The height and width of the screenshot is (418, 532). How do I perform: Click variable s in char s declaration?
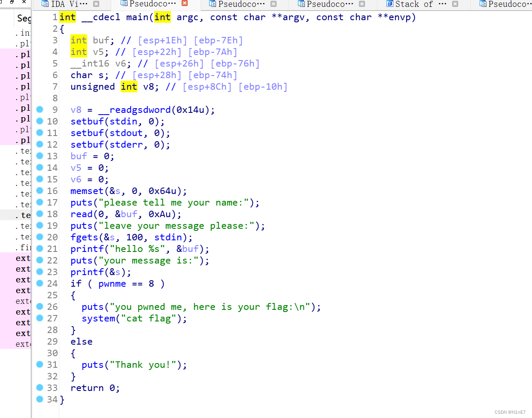[101, 75]
